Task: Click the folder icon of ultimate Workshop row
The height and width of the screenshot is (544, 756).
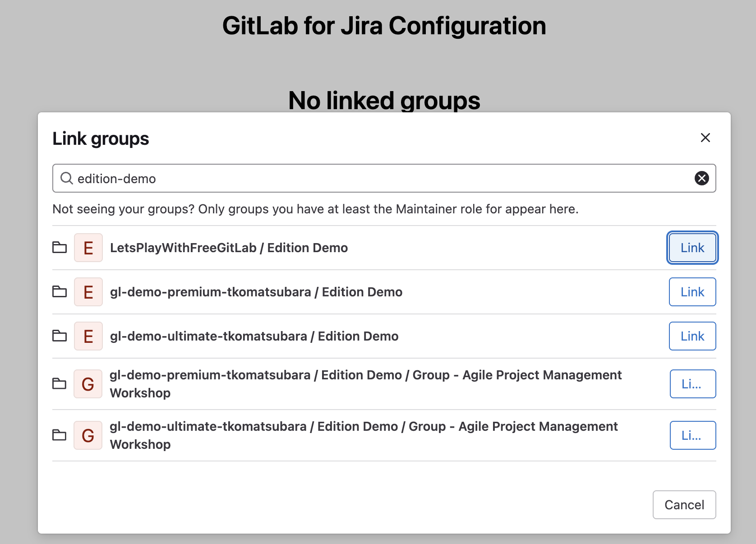Action: coord(60,435)
